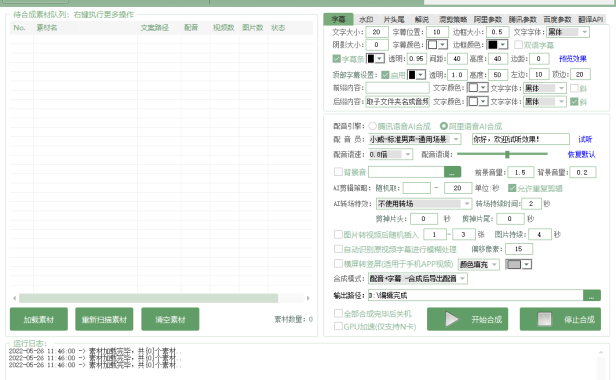616x380 pixels.
Task: Open the 合成模式 dropdown
Action: coord(418,279)
